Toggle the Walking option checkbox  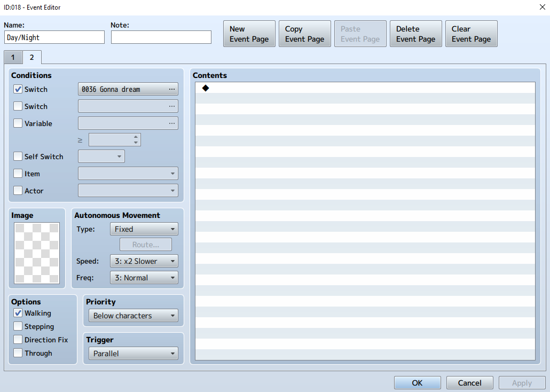pyautogui.click(x=18, y=313)
